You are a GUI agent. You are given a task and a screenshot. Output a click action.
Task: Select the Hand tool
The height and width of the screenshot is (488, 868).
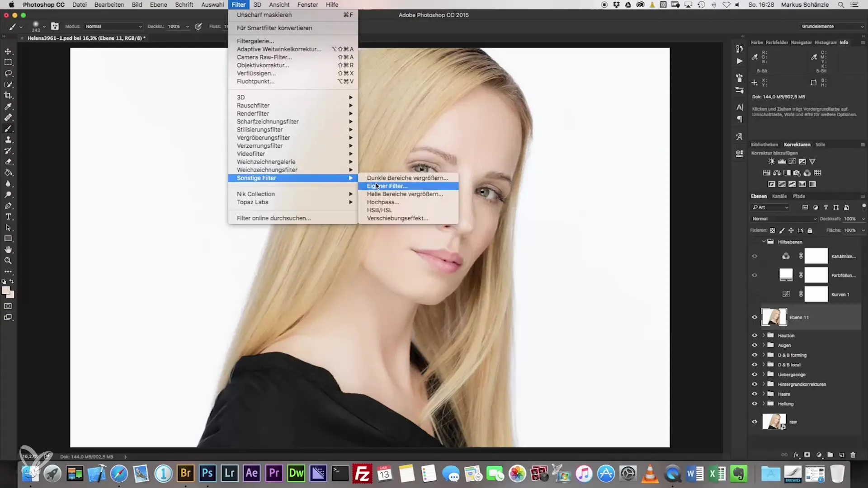[8, 250]
